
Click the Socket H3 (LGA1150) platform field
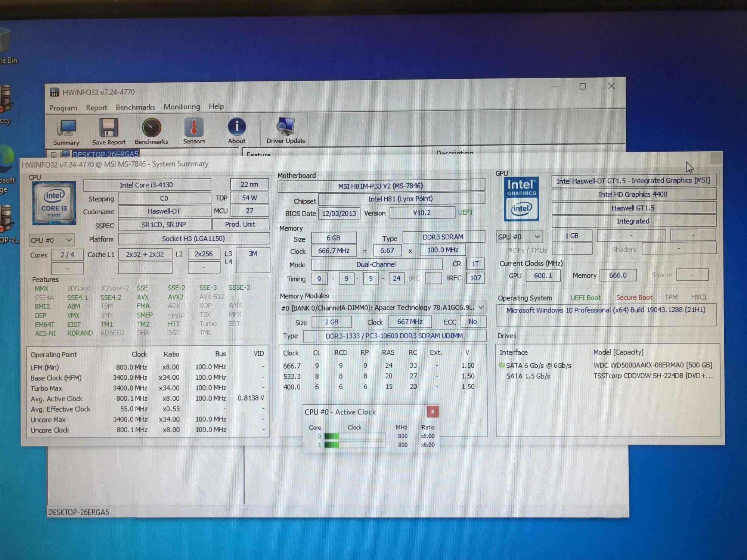[194, 239]
